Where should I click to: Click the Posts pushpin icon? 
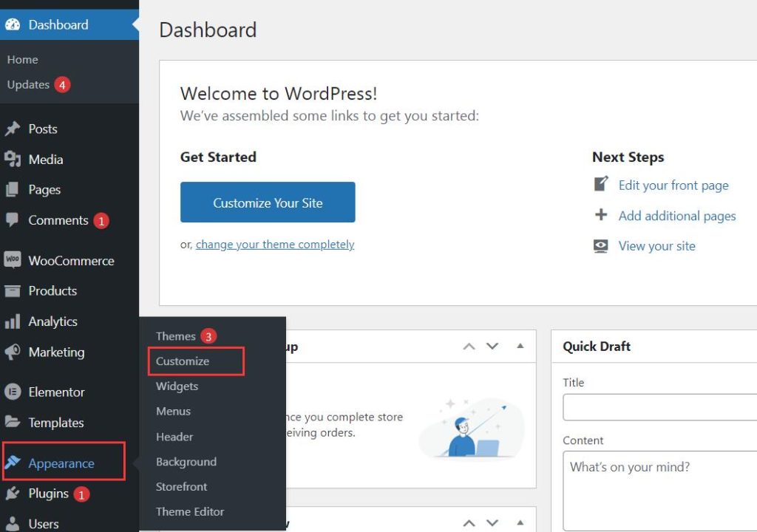pos(13,129)
